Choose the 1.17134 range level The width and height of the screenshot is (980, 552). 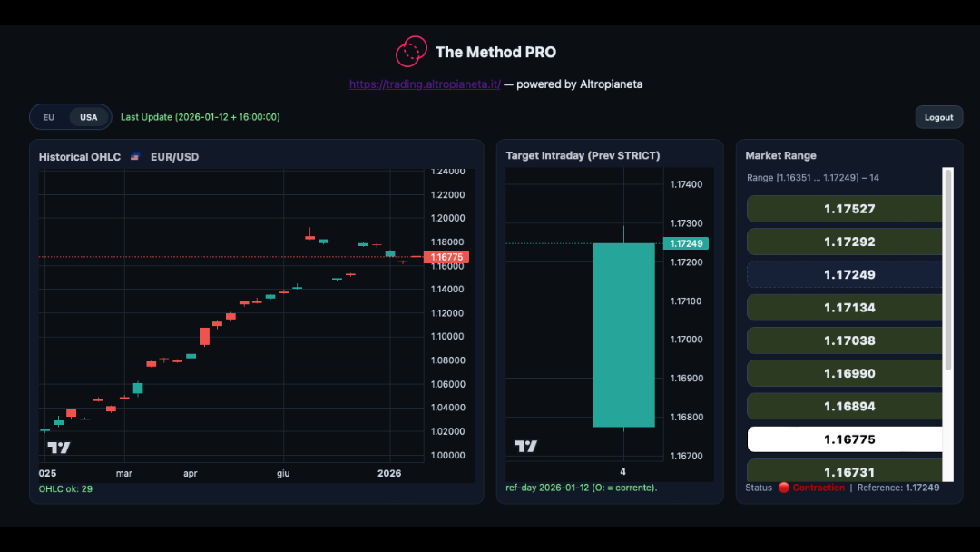(844, 308)
